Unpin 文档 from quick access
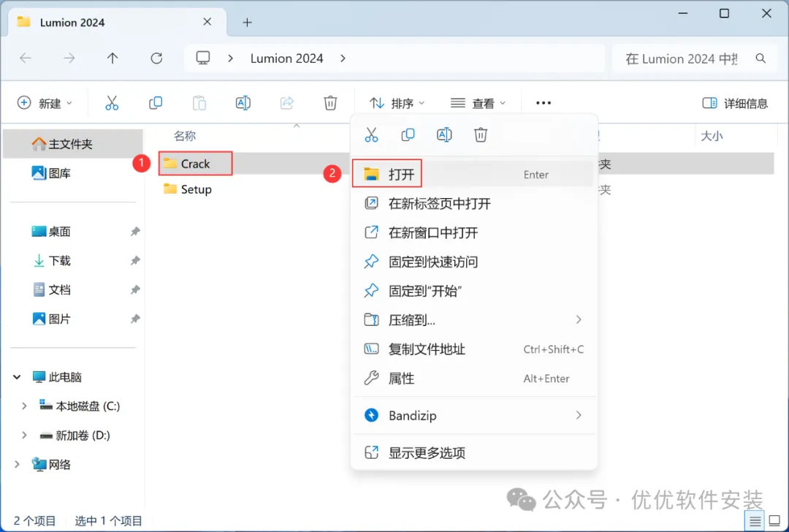Screen dimensions: 789x532 coord(135,290)
